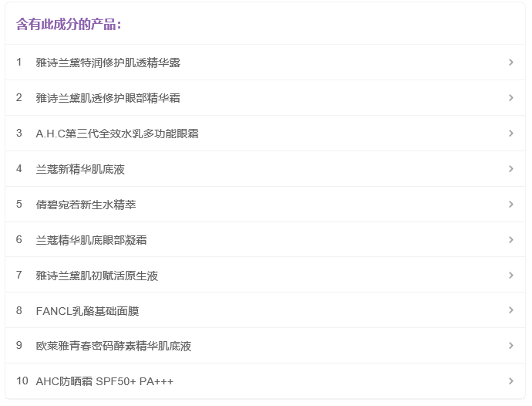This screenshot has height=406, width=532.
Task: Select A.H.C第三代全效水乳多功能眼霜 item
Action: click(117, 134)
